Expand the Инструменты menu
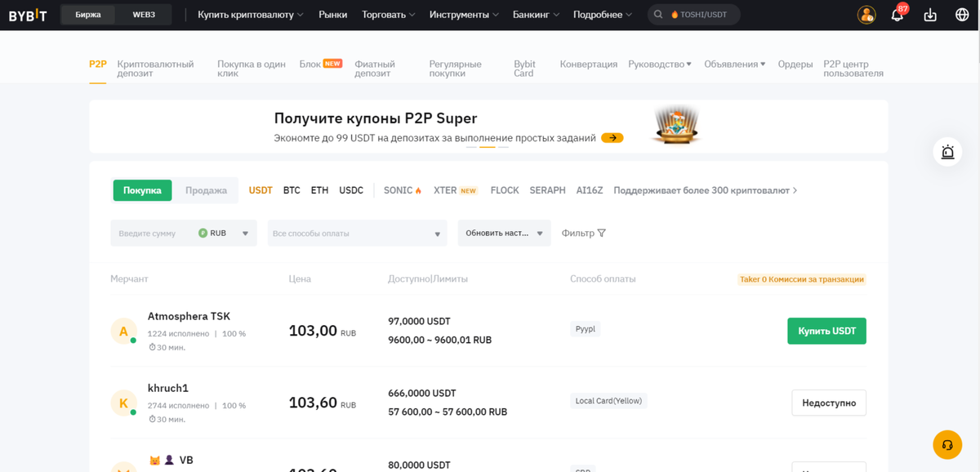This screenshot has width=980, height=472. click(465, 15)
